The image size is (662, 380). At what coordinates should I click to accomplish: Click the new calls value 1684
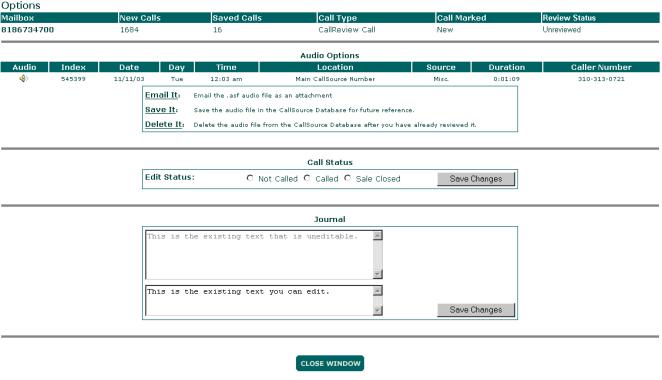[129, 30]
